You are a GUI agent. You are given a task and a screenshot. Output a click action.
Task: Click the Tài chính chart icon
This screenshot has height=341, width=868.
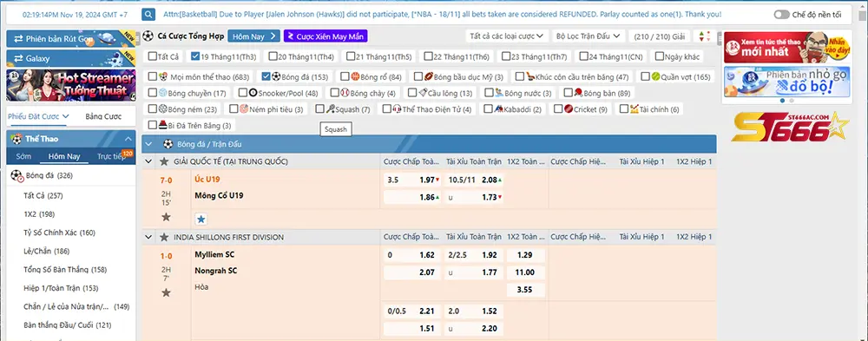635,109
